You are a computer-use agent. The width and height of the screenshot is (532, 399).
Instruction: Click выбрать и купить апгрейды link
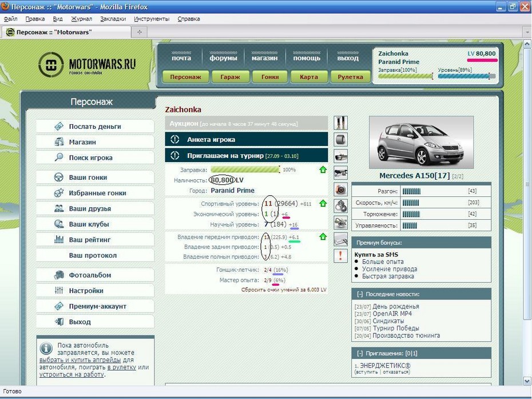click(x=80, y=360)
